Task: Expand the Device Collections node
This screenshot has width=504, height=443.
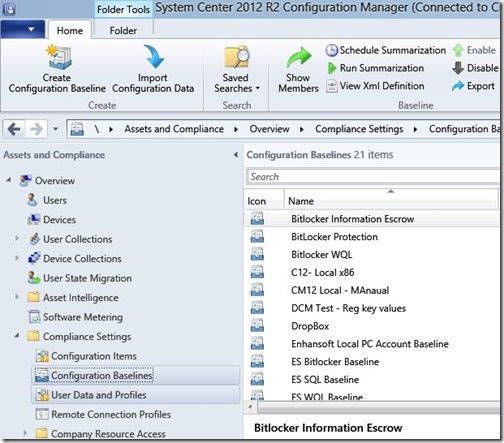Action: [17, 258]
